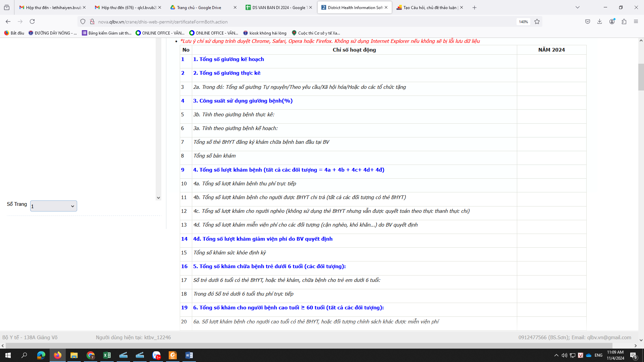Click the page's vertical scrollbar thumb
644x362 pixels.
click(641, 77)
